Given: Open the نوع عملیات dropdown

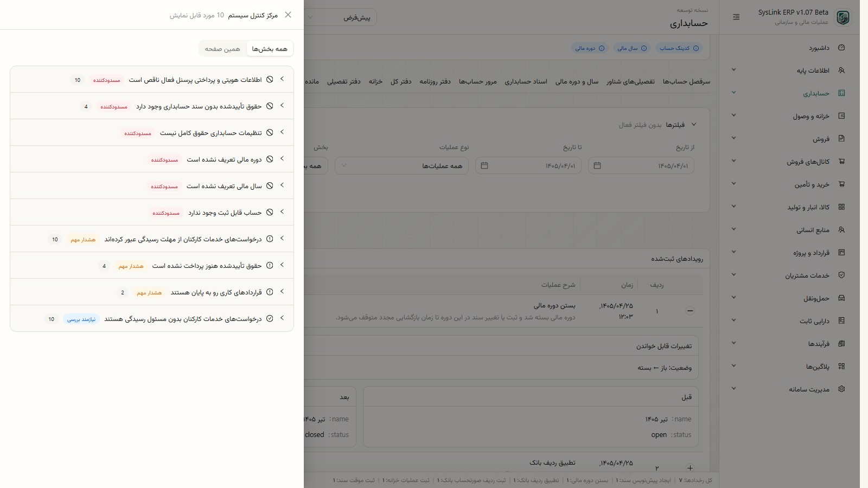Looking at the screenshot, I should (x=401, y=166).
